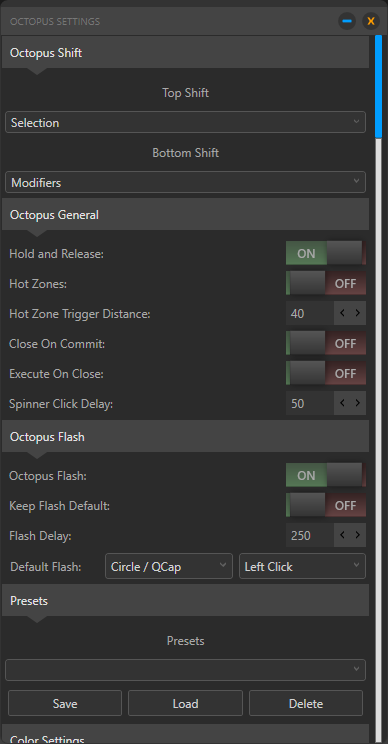
Task: Open the Circle / QCap flash dropdown
Action: [x=169, y=566]
